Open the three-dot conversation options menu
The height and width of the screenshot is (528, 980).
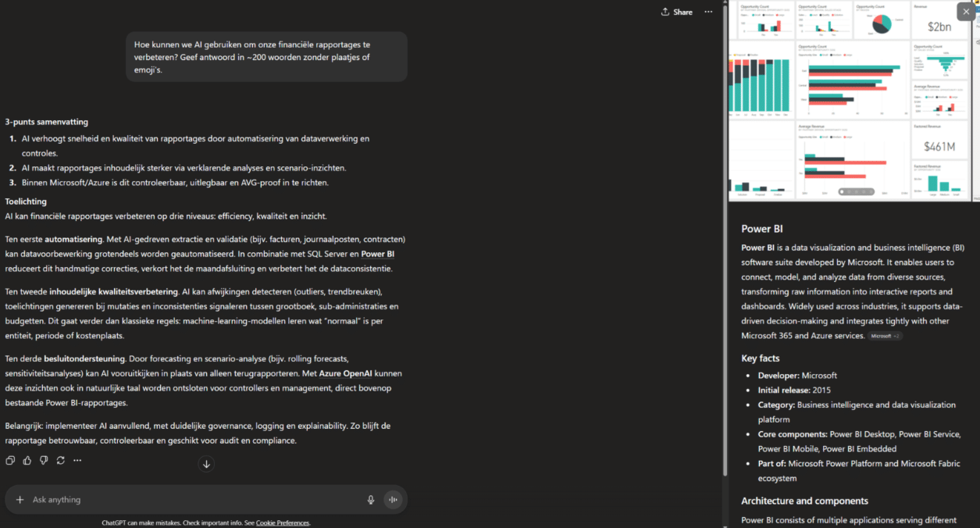(708, 12)
